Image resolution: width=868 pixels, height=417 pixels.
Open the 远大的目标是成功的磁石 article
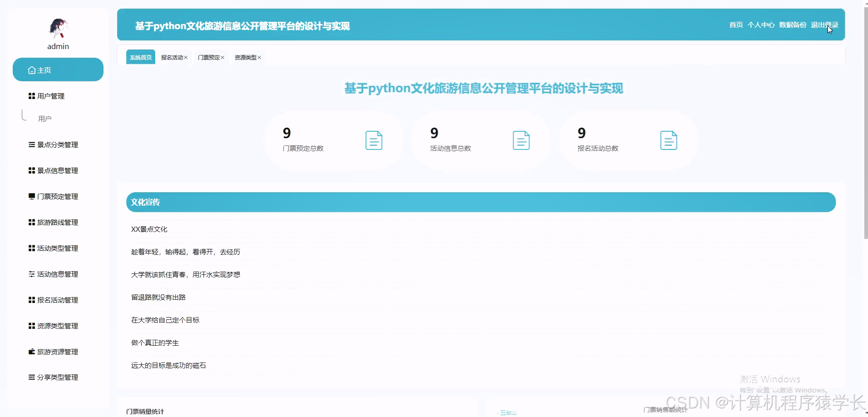click(x=168, y=365)
